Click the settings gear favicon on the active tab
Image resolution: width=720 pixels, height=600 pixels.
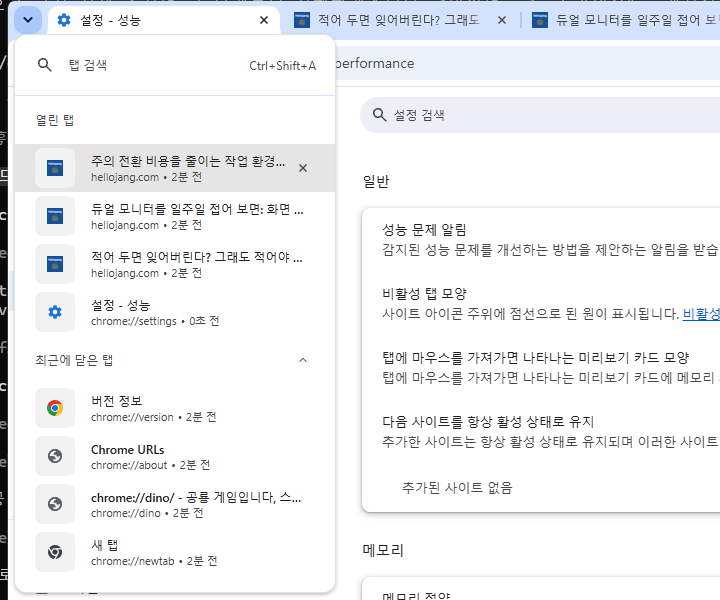[x=64, y=20]
